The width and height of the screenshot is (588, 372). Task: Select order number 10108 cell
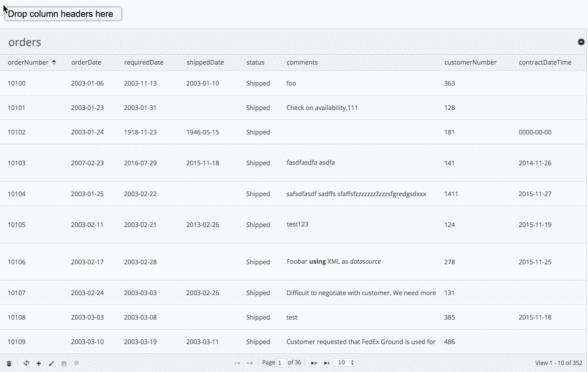[16, 317]
